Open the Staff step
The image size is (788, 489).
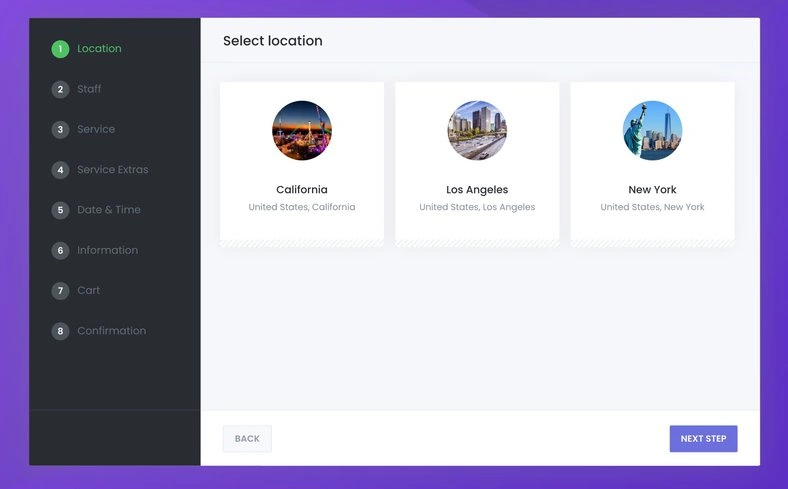tap(89, 89)
